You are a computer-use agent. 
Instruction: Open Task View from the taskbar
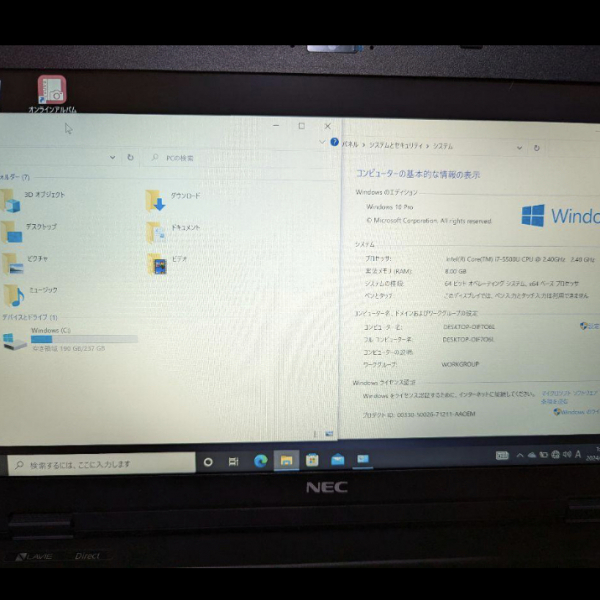(233, 461)
